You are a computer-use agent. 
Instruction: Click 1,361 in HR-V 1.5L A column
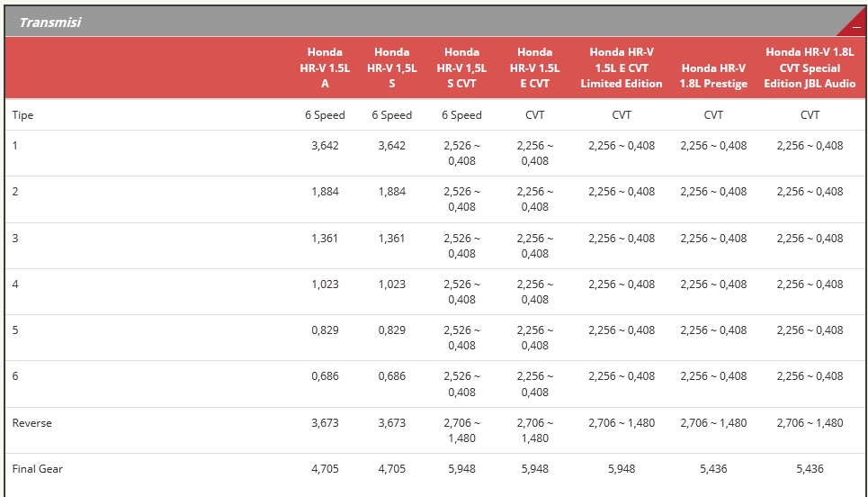click(325, 239)
